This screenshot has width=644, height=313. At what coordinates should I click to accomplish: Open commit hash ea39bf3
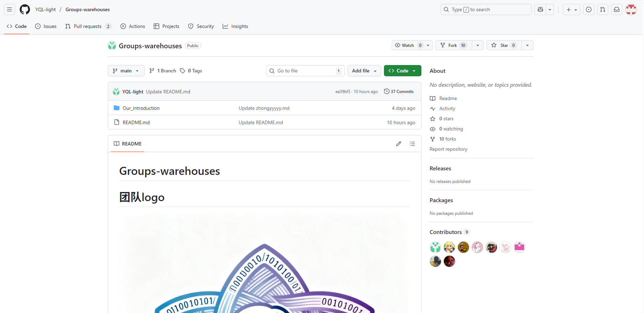pyautogui.click(x=343, y=92)
